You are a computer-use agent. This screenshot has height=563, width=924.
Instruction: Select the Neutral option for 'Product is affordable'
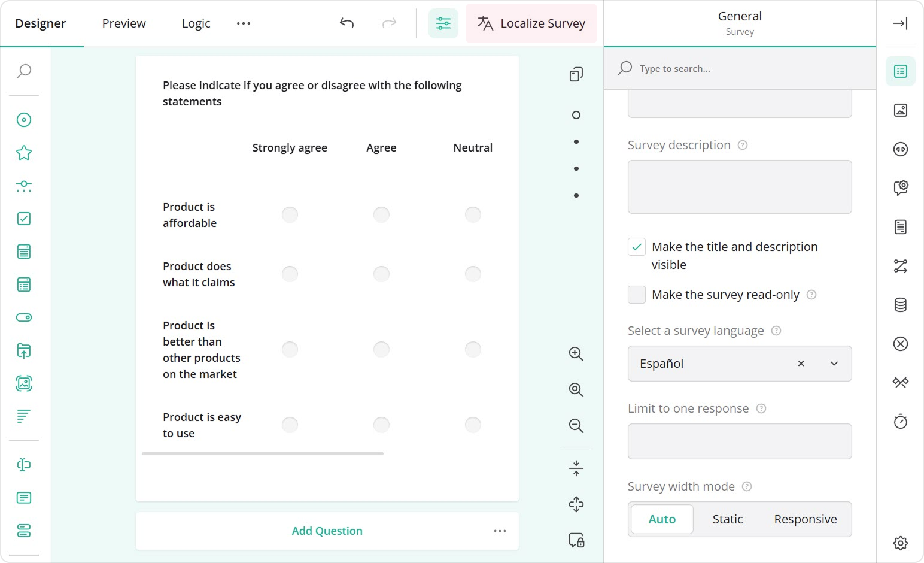473,214
